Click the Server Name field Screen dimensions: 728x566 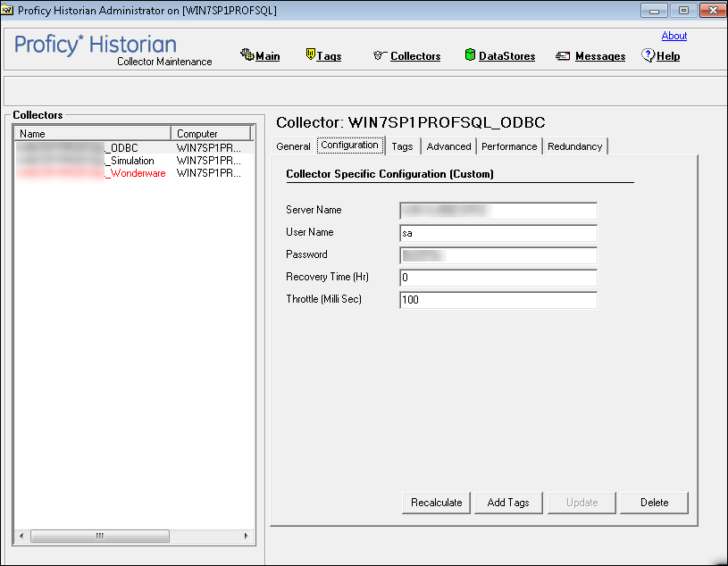click(498, 211)
